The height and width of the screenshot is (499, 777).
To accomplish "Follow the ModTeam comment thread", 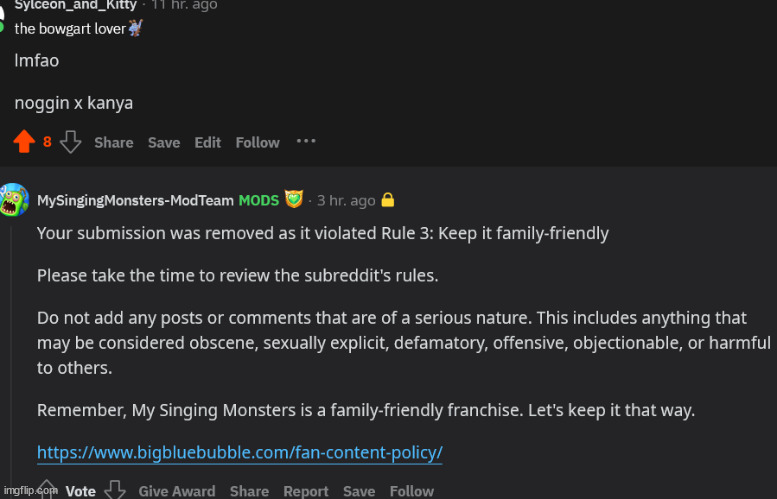I will tap(411, 491).
